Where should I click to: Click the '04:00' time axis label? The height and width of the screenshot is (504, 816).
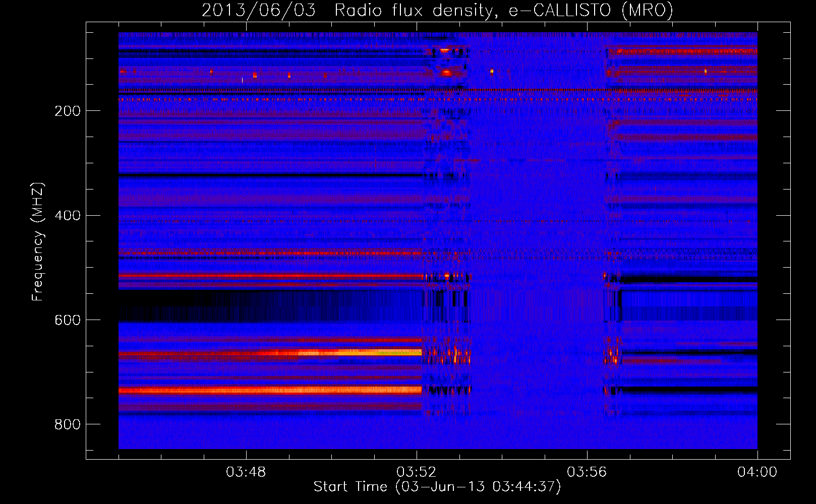point(757,472)
